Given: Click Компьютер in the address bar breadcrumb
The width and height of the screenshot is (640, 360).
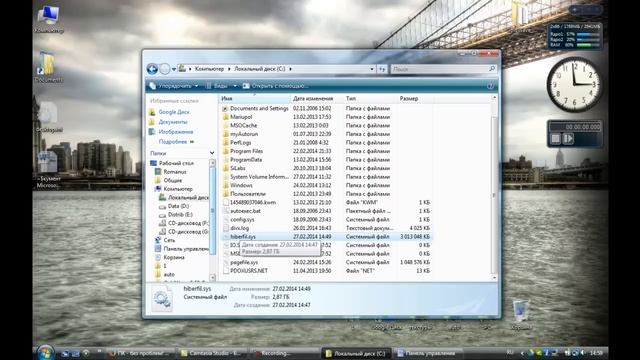Looking at the screenshot, I should 209,69.
